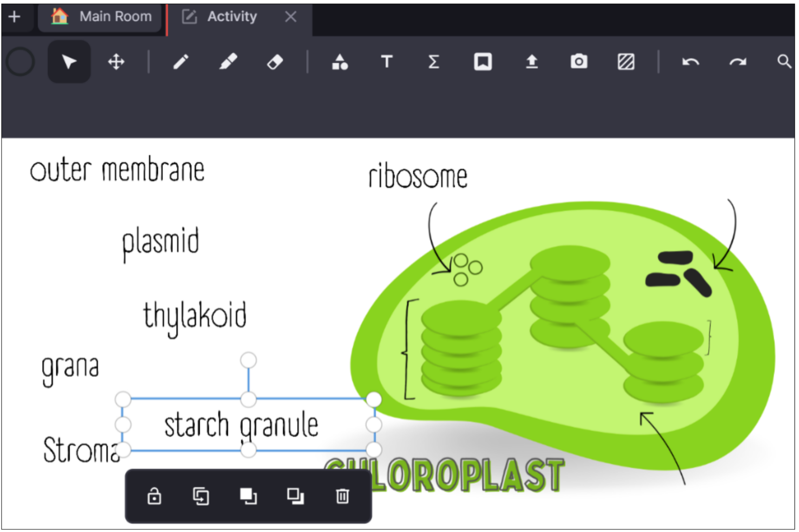Activate the pan and move tool
The width and height of the screenshot is (799, 532).
(x=117, y=61)
